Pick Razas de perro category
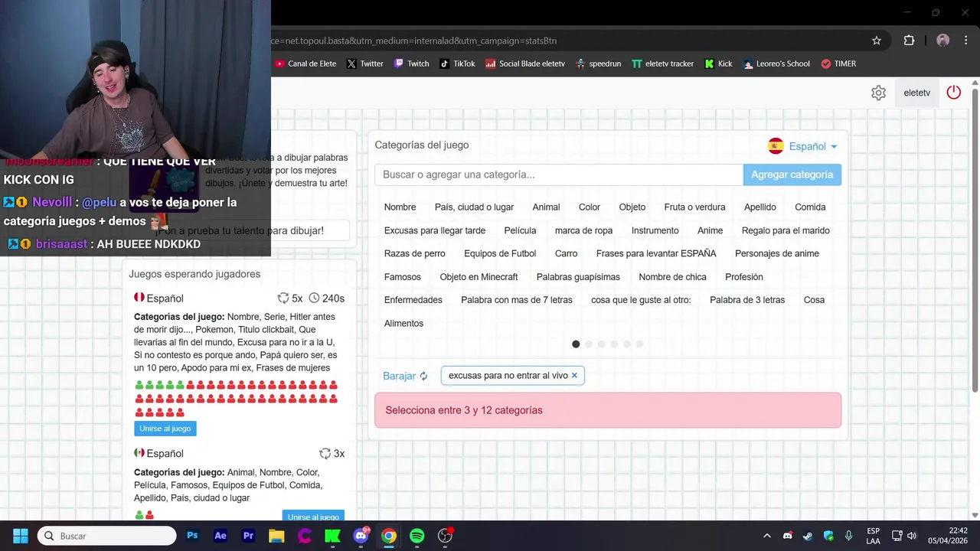The height and width of the screenshot is (551, 980). point(415,253)
